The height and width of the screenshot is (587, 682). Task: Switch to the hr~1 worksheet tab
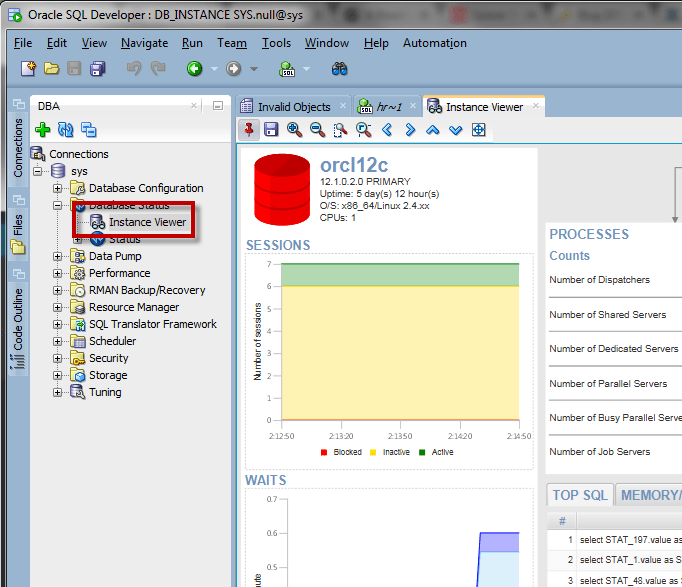(388, 107)
